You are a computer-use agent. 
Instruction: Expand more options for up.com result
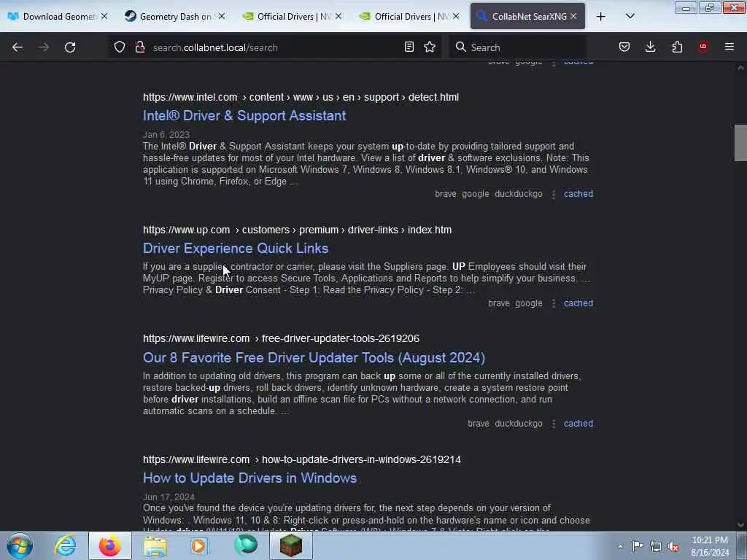[553, 304]
